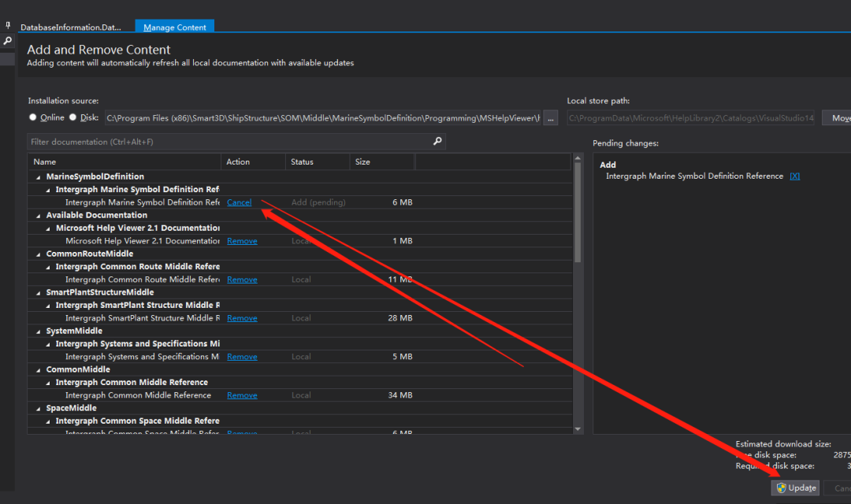Select the Manage Content tab
This screenshot has width=851, height=504.
pyautogui.click(x=175, y=27)
